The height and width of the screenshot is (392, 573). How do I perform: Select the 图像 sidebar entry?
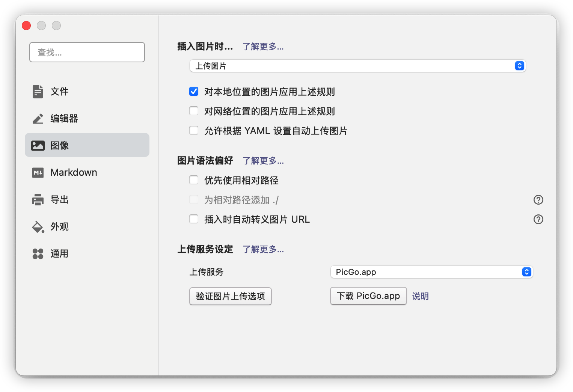[x=87, y=145]
